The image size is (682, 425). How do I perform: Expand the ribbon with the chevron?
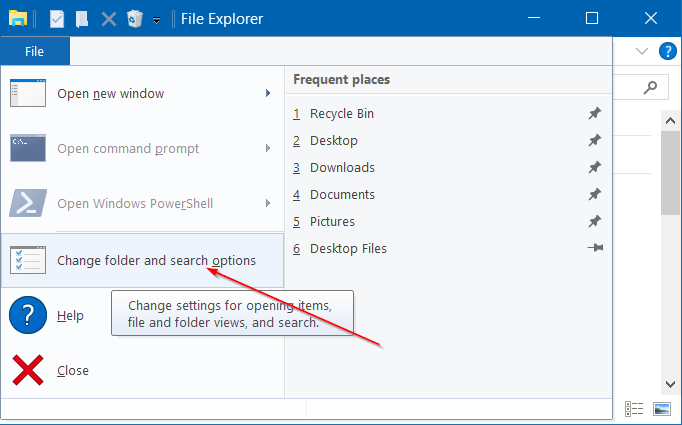642,51
